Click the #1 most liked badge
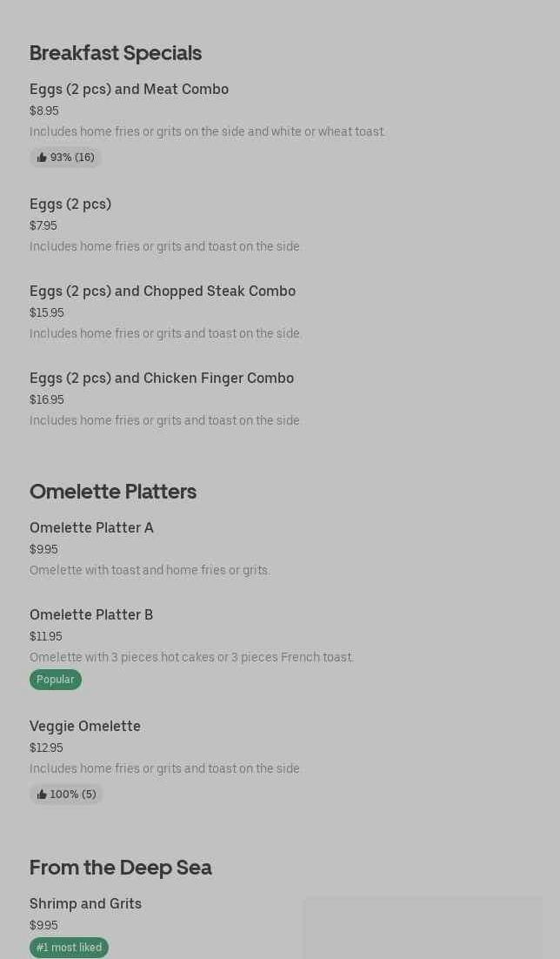Viewport: 560px width, 959px height. pos(69,948)
